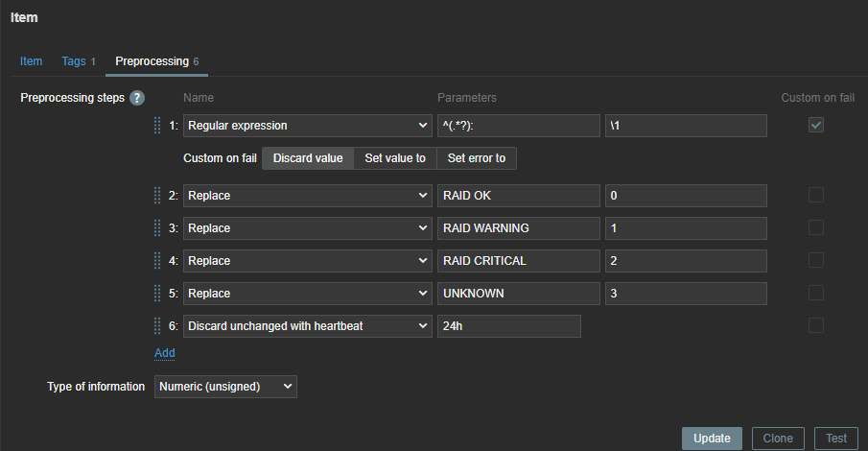
Task: Click the Add preprocessing step link
Action: 165,353
